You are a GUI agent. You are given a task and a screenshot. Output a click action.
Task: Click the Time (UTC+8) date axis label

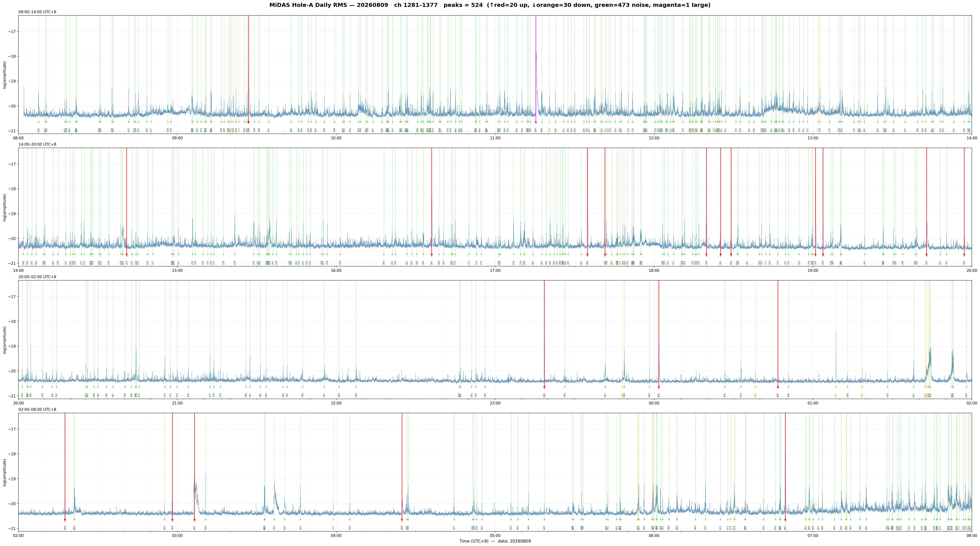495,541
